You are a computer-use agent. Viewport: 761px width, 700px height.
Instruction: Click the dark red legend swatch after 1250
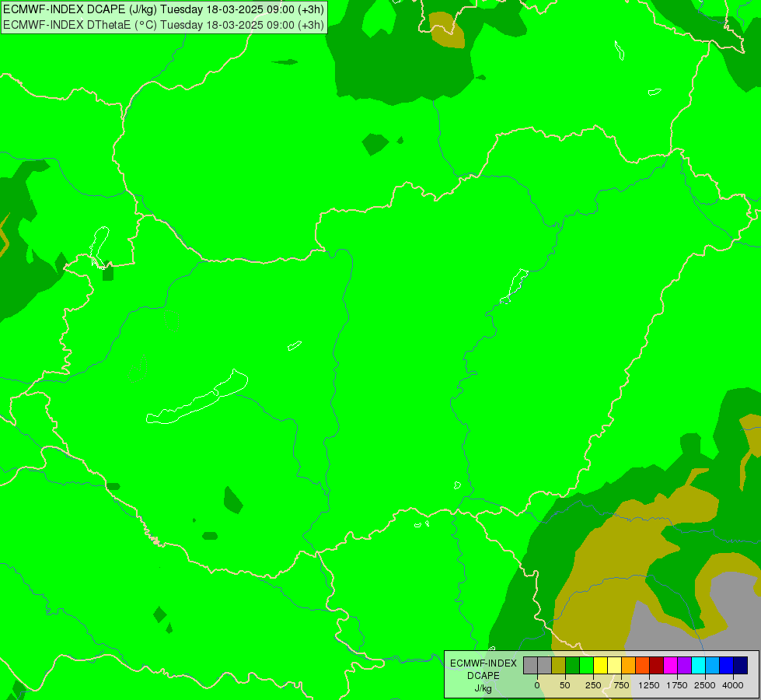(x=657, y=666)
